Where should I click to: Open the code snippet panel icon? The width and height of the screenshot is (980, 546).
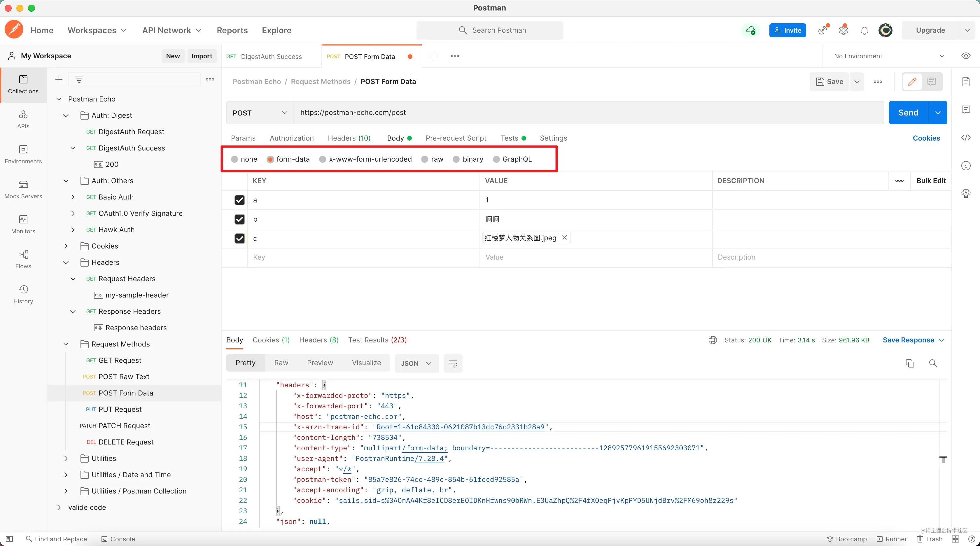(966, 138)
